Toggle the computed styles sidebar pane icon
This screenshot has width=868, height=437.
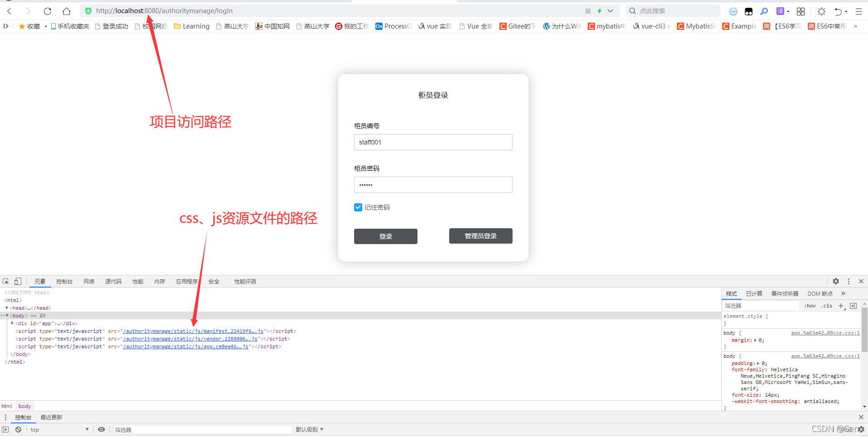pyautogui.click(x=853, y=306)
